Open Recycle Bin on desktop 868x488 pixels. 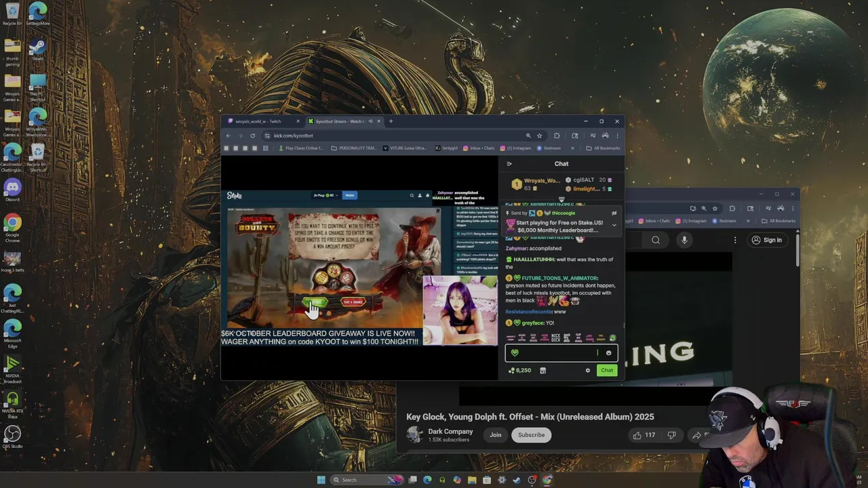12,14
